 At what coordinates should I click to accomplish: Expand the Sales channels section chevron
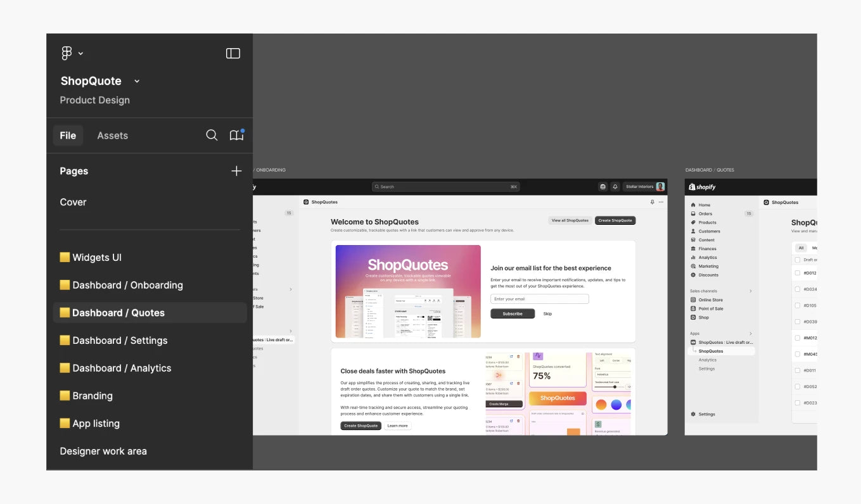click(751, 291)
